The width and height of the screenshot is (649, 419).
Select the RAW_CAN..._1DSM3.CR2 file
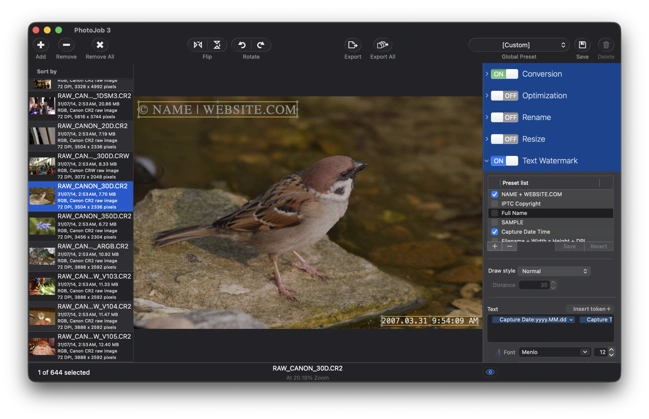pos(81,106)
